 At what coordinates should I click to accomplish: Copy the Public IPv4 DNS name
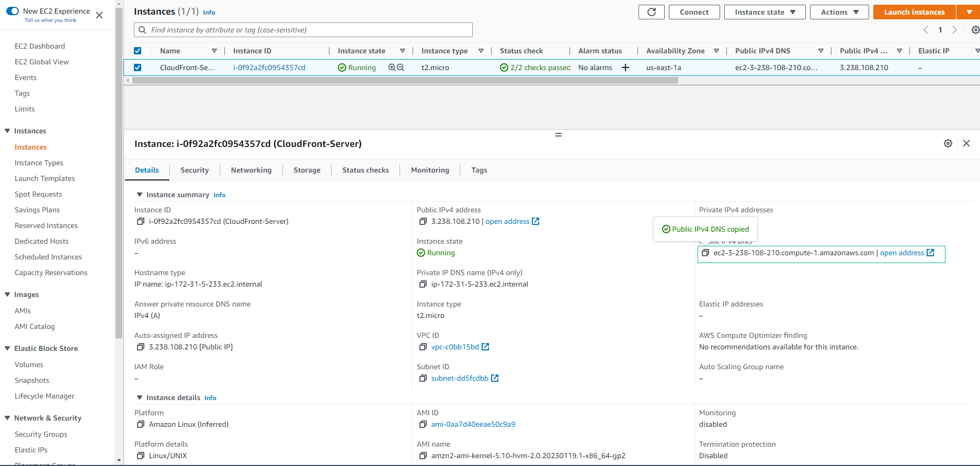705,253
